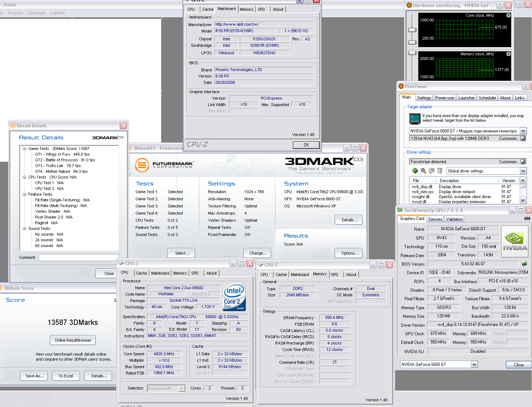Open Customize arrow beside 128-bit NV43 line
Screen dimensions: 532x407
[523, 139]
